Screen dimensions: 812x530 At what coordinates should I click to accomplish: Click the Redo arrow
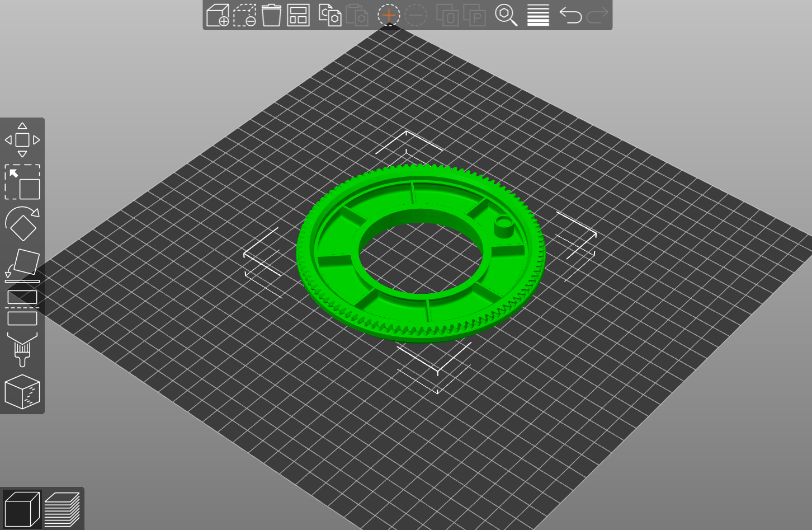coord(597,15)
